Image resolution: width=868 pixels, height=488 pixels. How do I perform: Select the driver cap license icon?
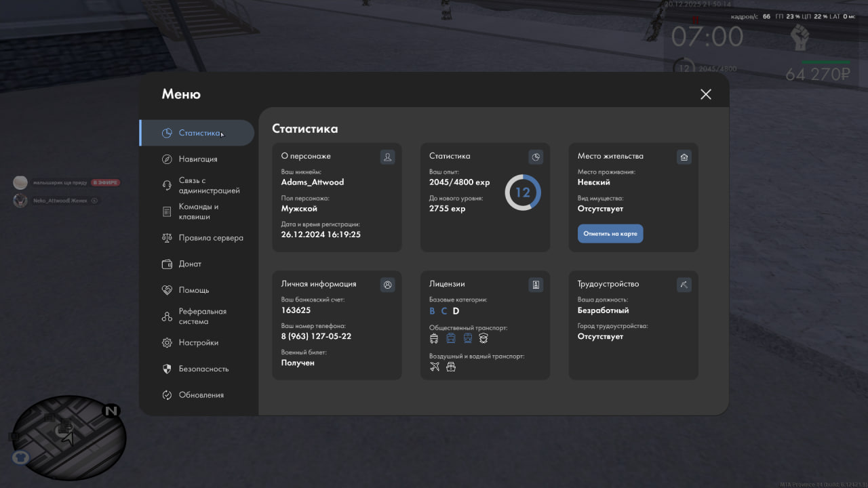(x=484, y=338)
